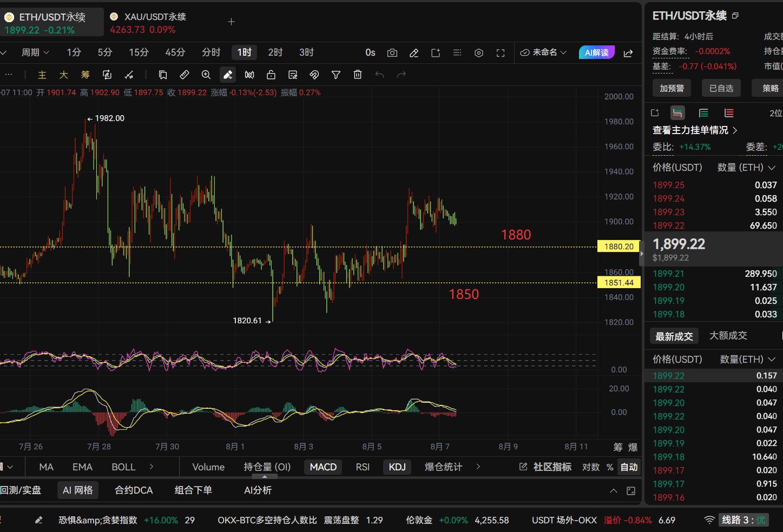Screen dimensions: 783x532
Task: Click the edit pencil in status bar
Action: click(38, 520)
